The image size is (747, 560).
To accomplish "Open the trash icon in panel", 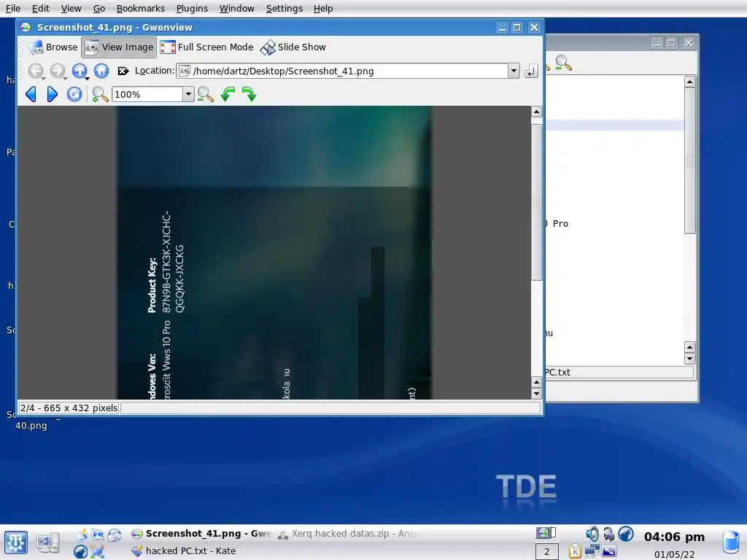I will click(731, 542).
